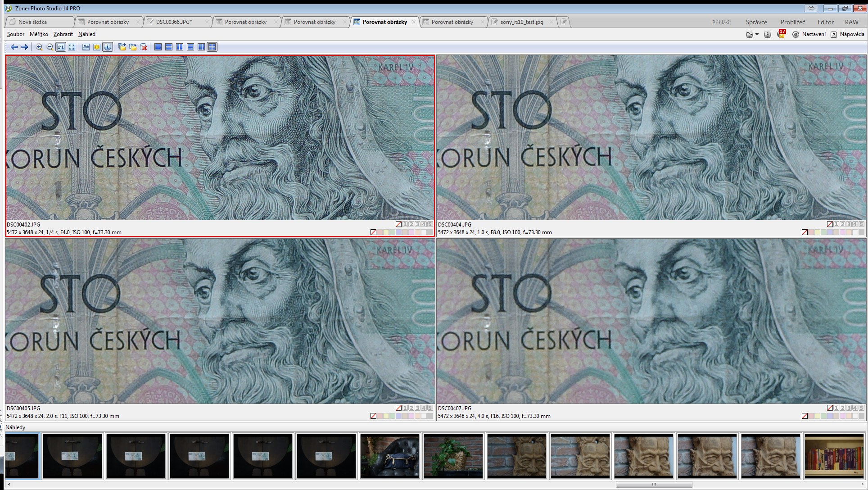Select the bookshelf thumbnail

pyautogui.click(x=834, y=456)
